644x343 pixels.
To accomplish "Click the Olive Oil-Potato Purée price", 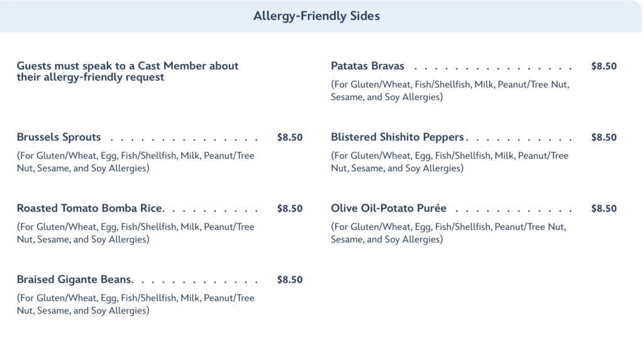I will point(604,209).
